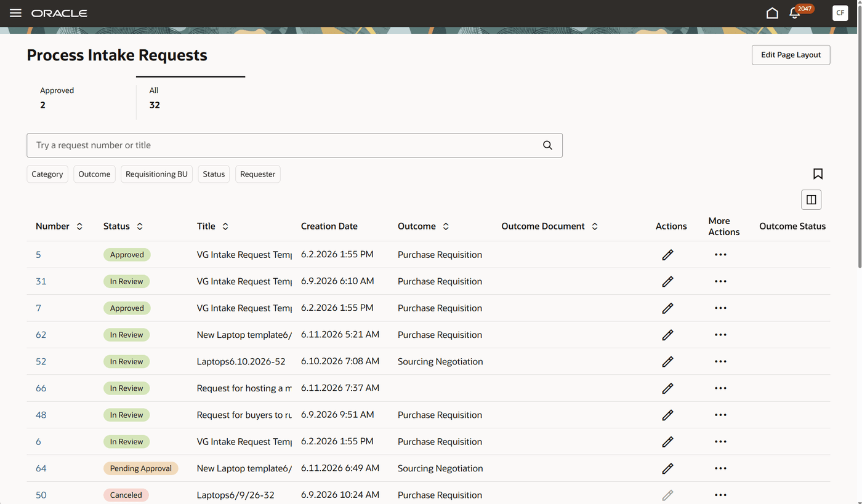Open the Requester filter chip
The image size is (862, 504).
[257, 174]
